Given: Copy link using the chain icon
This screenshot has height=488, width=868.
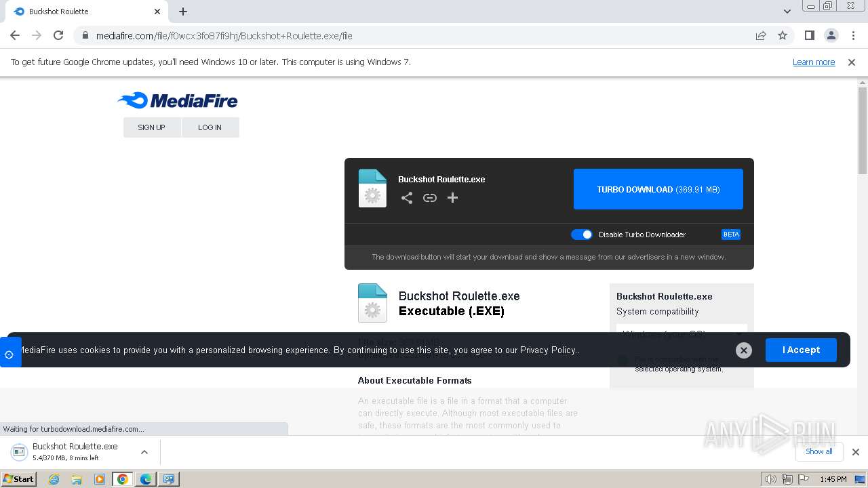Looking at the screenshot, I should point(430,198).
